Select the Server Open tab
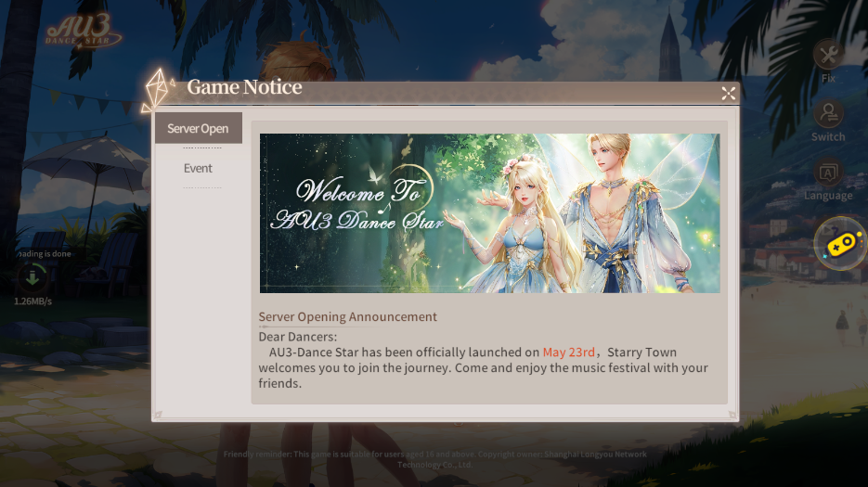868x487 pixels. (198, 128)
